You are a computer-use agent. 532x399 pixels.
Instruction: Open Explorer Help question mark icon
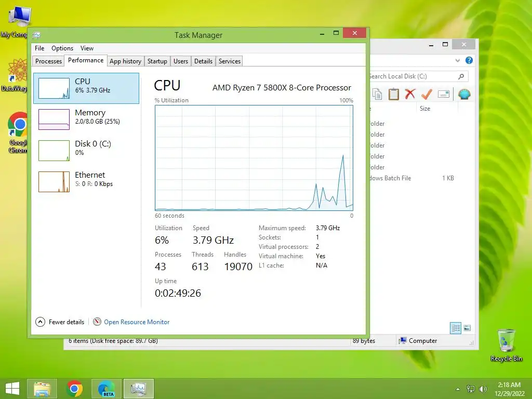[469, 60]
